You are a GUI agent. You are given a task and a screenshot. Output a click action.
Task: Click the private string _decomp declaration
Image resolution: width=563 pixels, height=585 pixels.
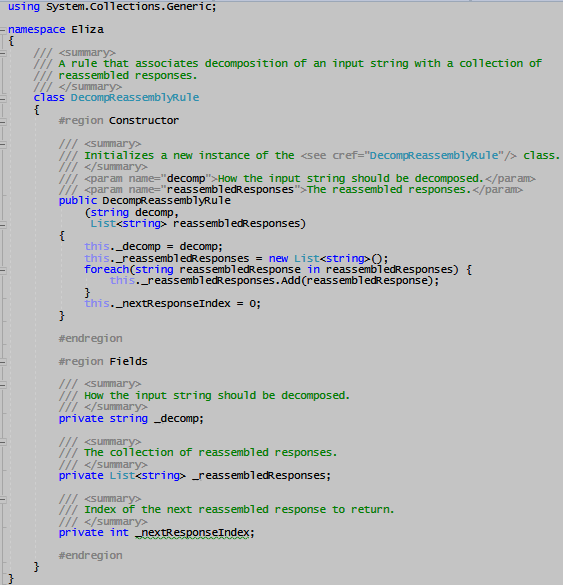coord(131,419)
